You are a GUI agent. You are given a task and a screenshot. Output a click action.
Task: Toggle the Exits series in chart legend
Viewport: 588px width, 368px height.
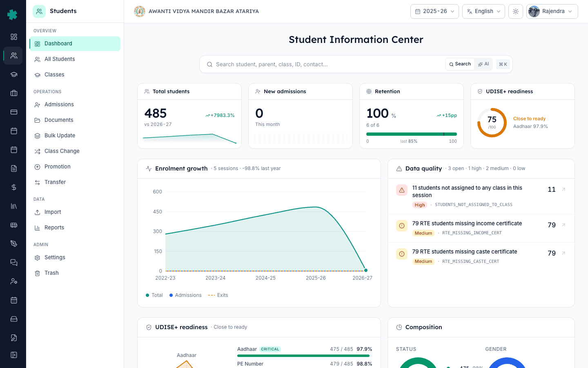tap(218, 295)
